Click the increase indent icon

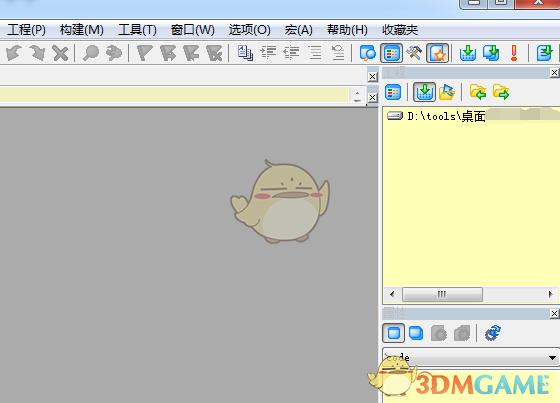(x=269, y=53)
